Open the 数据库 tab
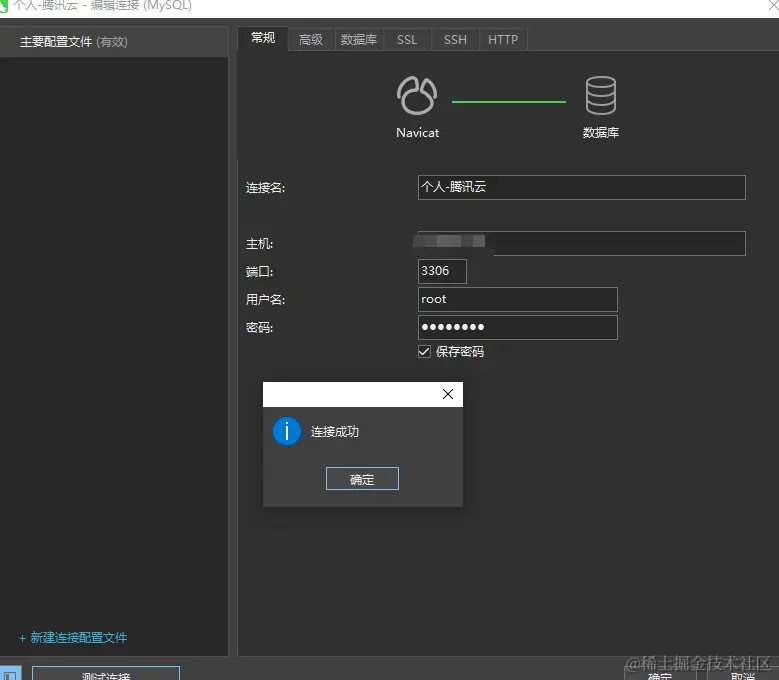The image size is (779, 680). [x=359, y=40]
